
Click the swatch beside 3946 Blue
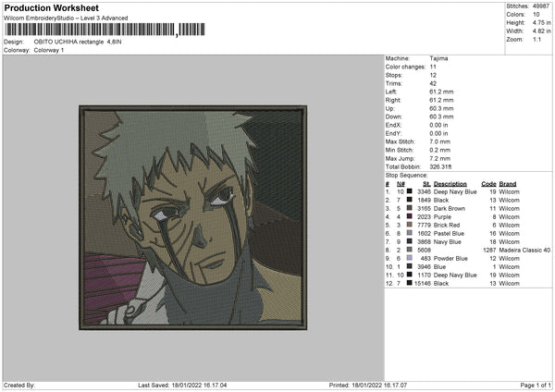click(x=409, y=266)
